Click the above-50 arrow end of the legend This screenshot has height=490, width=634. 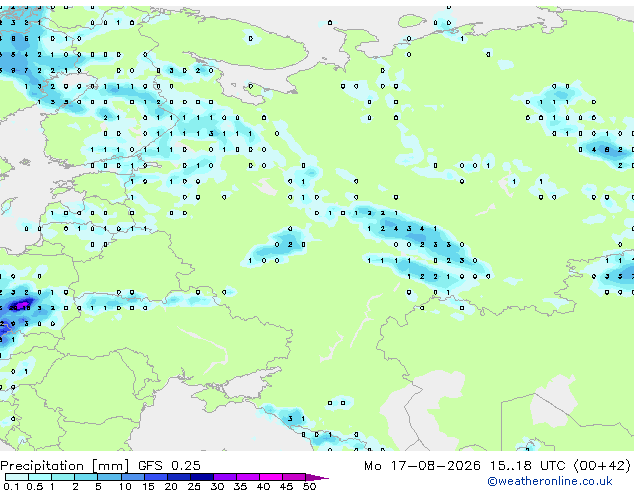click(x=317, y=477)
